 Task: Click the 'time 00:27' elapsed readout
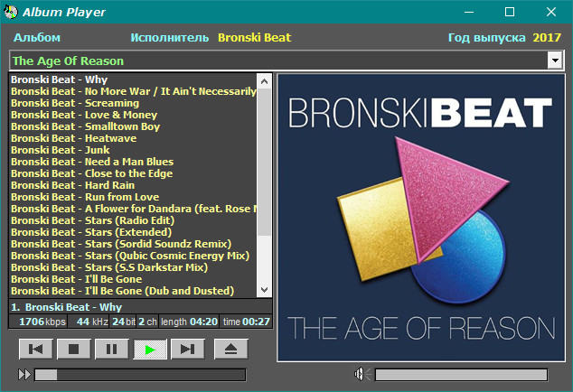pos(247,322)
